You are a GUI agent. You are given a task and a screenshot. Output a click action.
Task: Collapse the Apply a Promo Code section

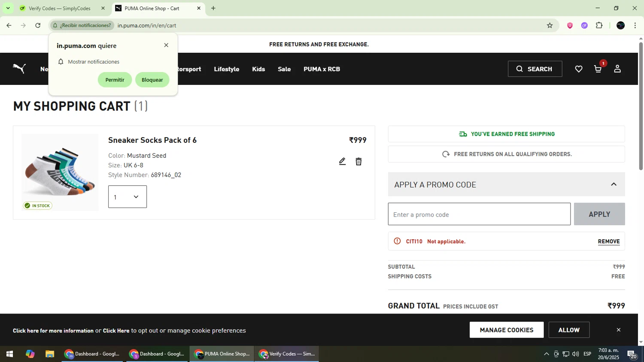tap(614, 184)
